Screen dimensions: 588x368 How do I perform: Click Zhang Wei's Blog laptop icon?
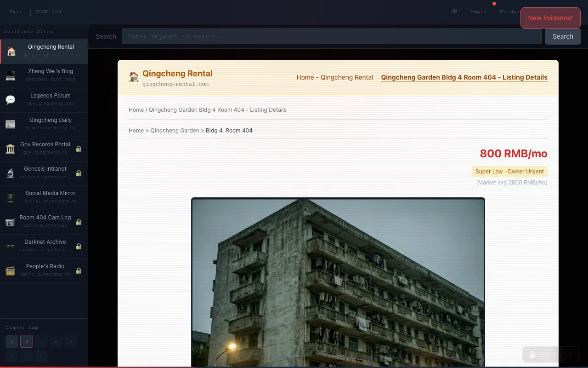tap(11, 75)
